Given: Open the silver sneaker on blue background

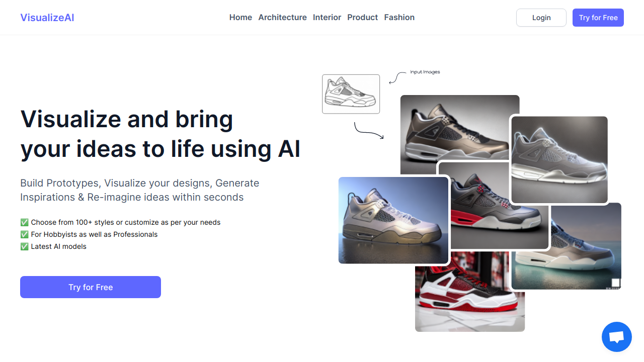Looking at the screenshot, I should pos(393,220).
